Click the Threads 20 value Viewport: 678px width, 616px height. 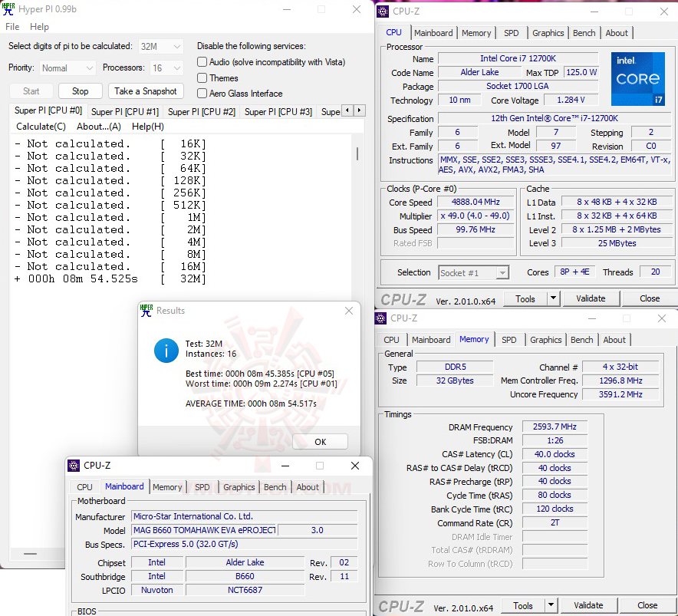(655, 272)
